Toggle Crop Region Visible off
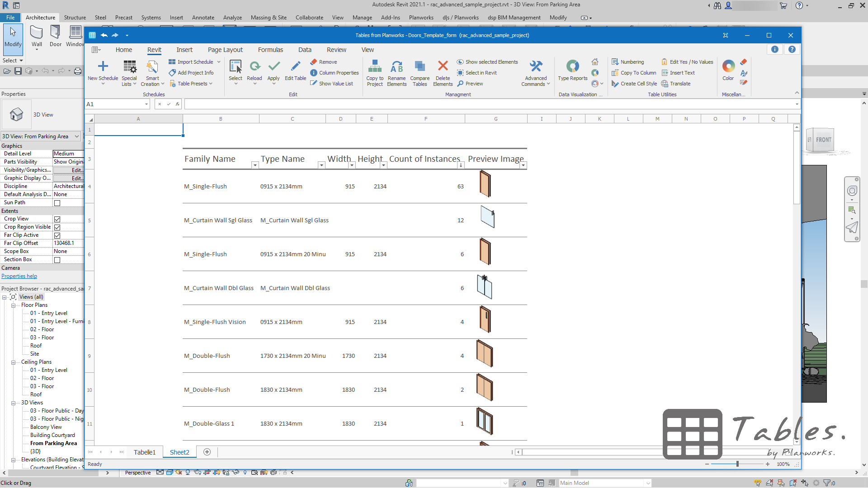868x488 pixels. pyautogui.click(x=57, y=227)
